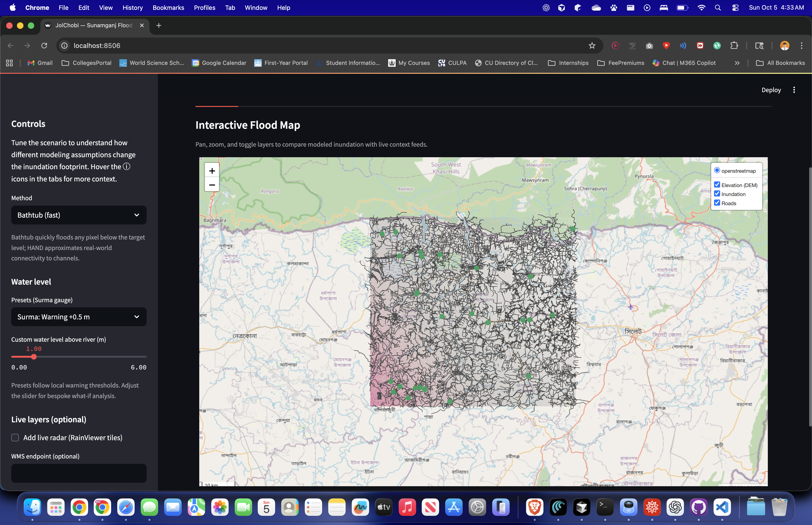This screenshot has width=812, height=525.
Task: Open the Method dropdown showing Bathtub (fast)
Action: point(79,215)
